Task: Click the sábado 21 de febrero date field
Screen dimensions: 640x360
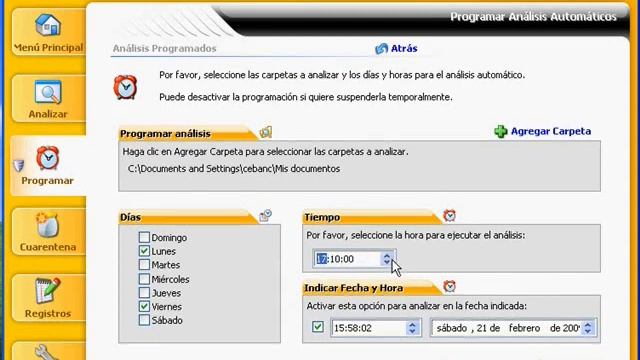Action: (x=513, y=328)
